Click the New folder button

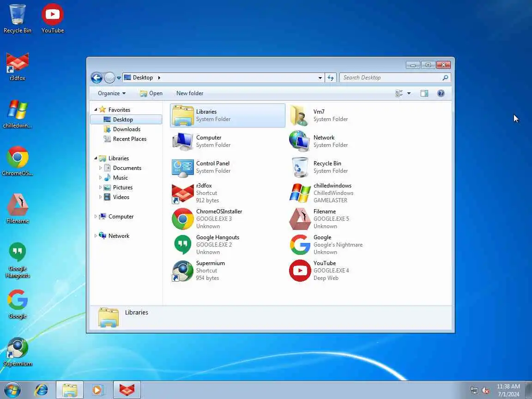(190, 93)
